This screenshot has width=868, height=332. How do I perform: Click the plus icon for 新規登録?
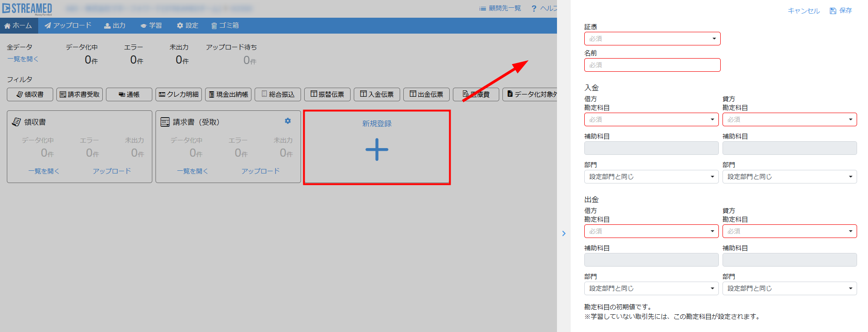pos(376,150)
